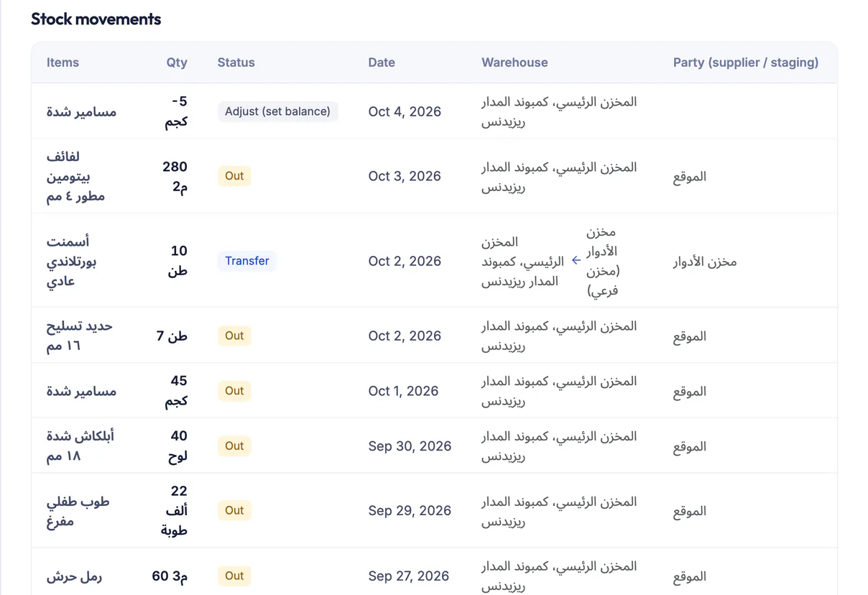Select item لفائف بيتومين مطور ٤ مم

pos(75,176)
